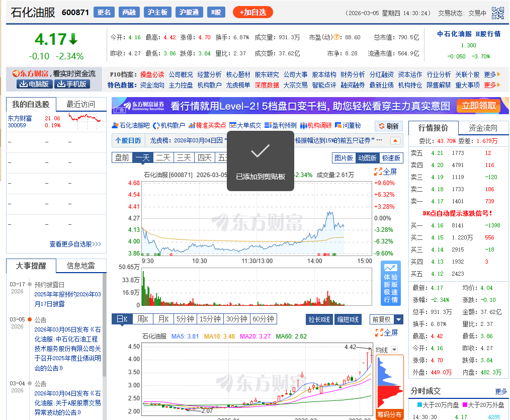
Task: Click the 拉长K线 button
Action: coord(319,319)
